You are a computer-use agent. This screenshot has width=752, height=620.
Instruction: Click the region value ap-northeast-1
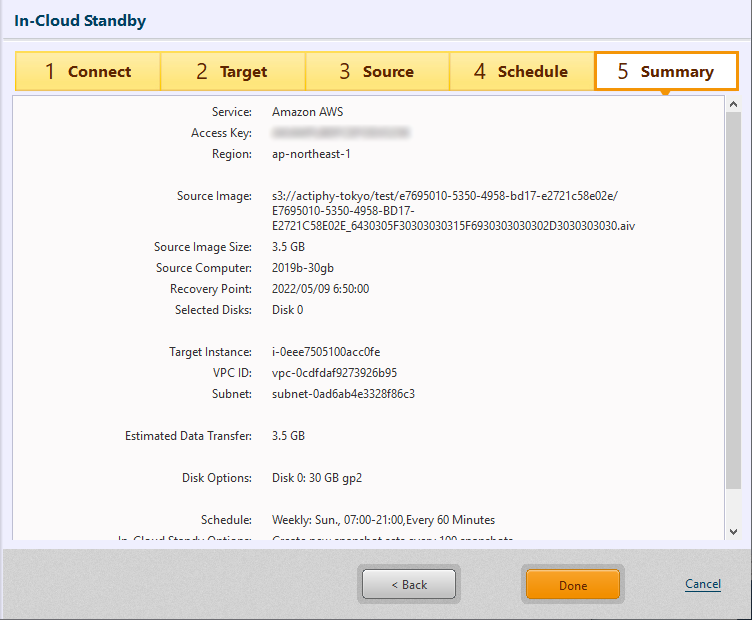pos(311,154)
